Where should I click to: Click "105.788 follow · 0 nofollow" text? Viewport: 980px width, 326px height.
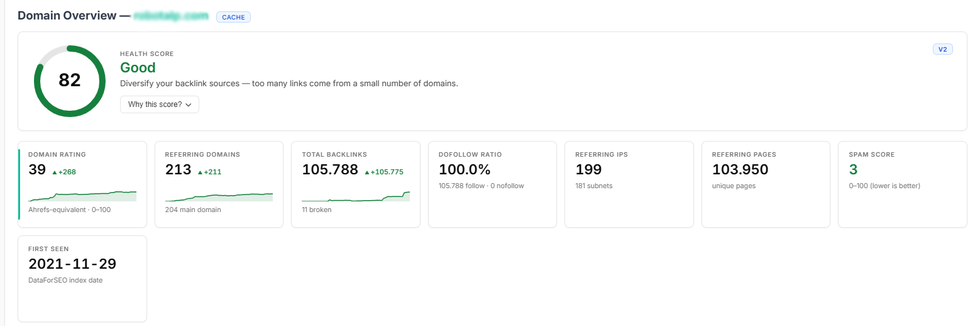point(482,186)
